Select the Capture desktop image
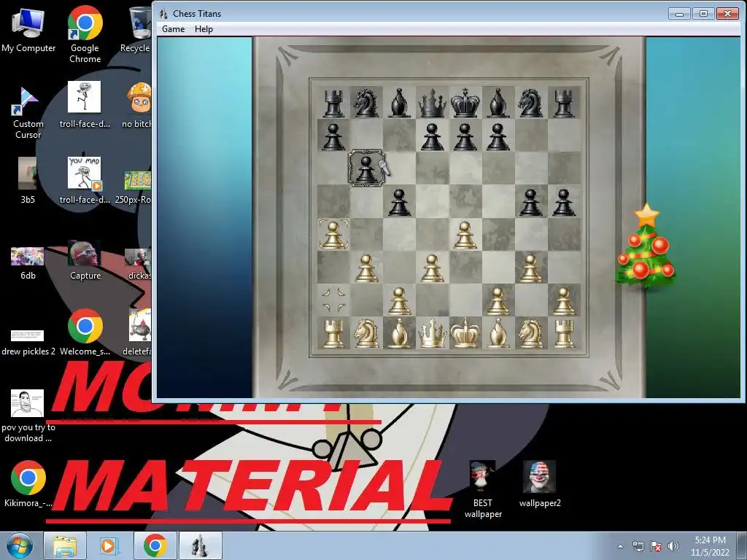Image resolution: width=747 pixels, height=560 pixels. (x=85, y=260)
